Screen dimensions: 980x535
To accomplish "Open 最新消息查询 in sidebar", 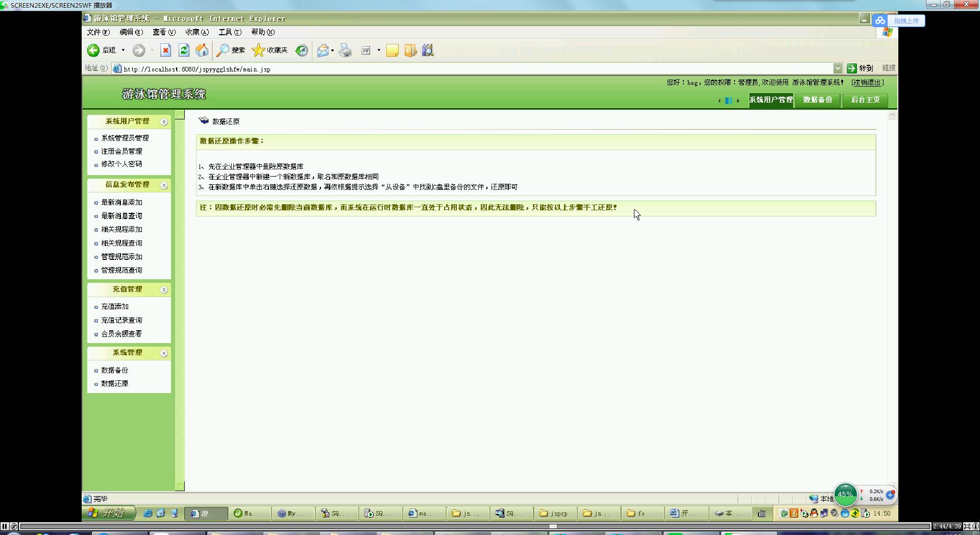I will 121,216.
